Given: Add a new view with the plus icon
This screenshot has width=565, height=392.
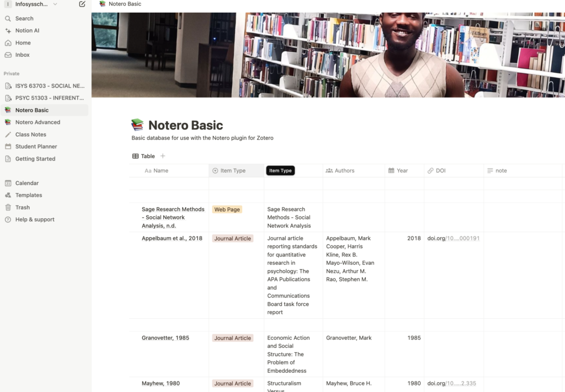Looking at the screenshot, I should (x=163, y=156).
